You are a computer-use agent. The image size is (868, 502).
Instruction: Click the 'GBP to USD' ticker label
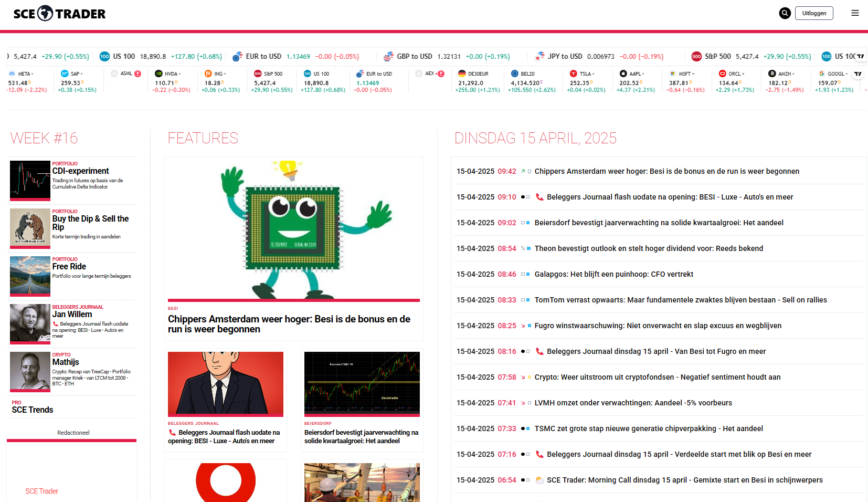[x=415, y=56]
